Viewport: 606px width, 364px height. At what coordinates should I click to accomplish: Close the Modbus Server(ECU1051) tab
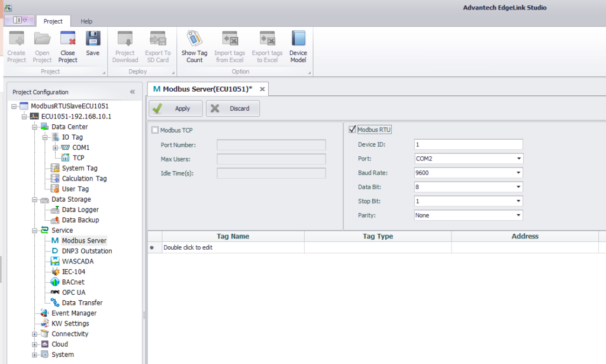tap(262, 89)
